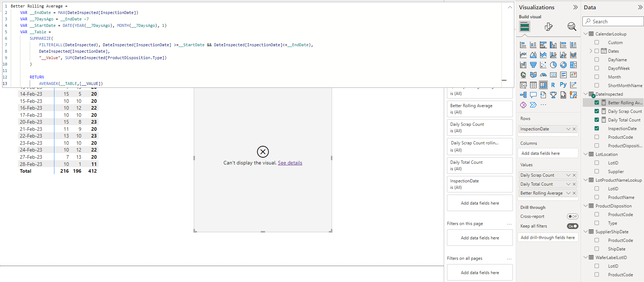Choose the gauge visual
Image resolution: width=644 pixels, height=282 pixels.
tap(543, 75)
